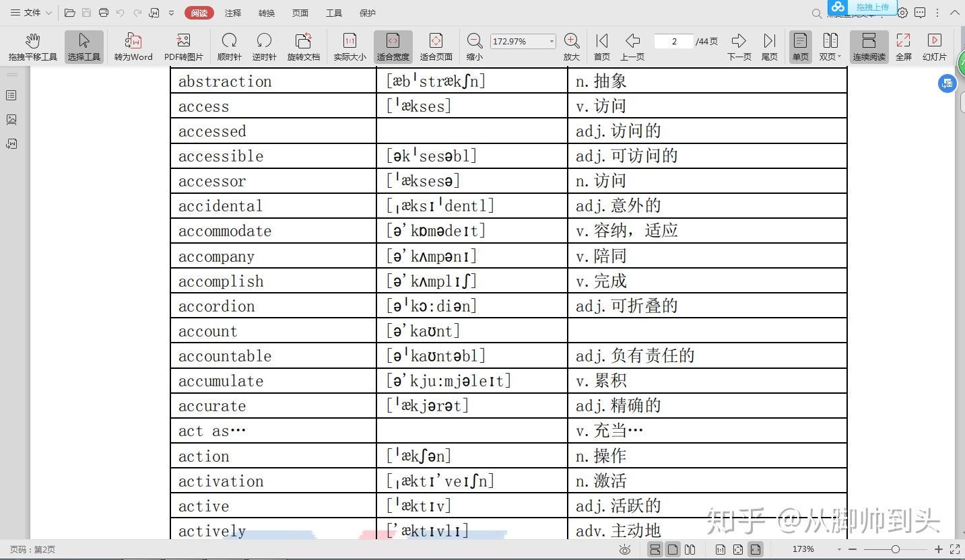This screenshot has height=560, width=965.
Task: Expand the quick access toolbar customize arrow
Action: 172,13
